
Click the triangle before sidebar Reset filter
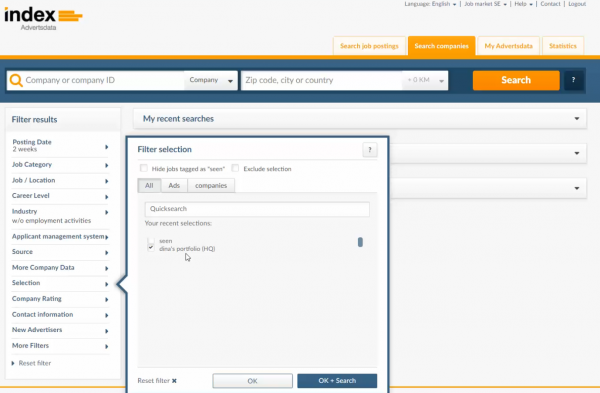(13, 363)
